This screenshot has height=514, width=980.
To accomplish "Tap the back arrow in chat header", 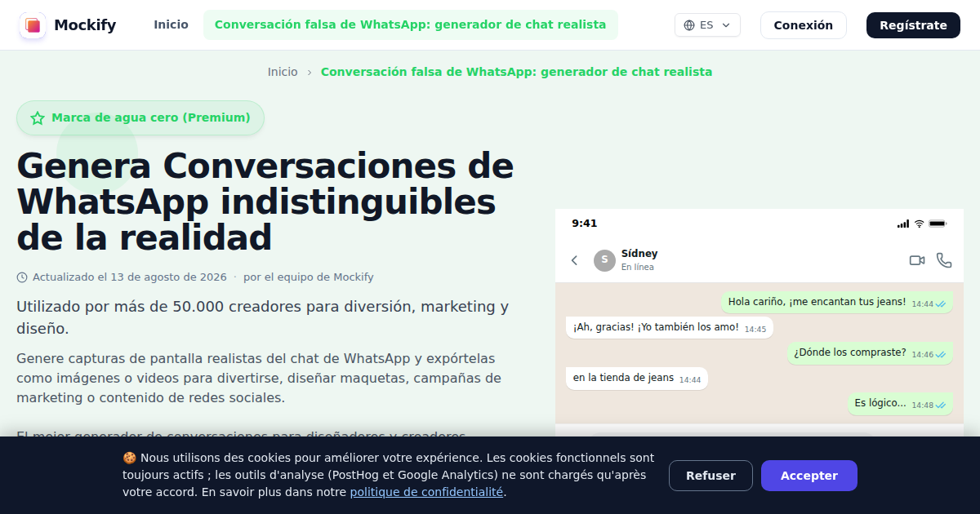I will (574, 260).
